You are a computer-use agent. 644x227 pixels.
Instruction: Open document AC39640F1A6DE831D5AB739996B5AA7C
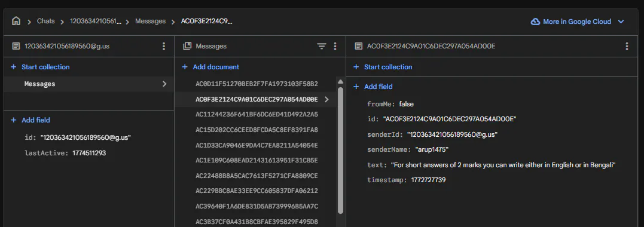pyautogui.click(x=257, y=206)
